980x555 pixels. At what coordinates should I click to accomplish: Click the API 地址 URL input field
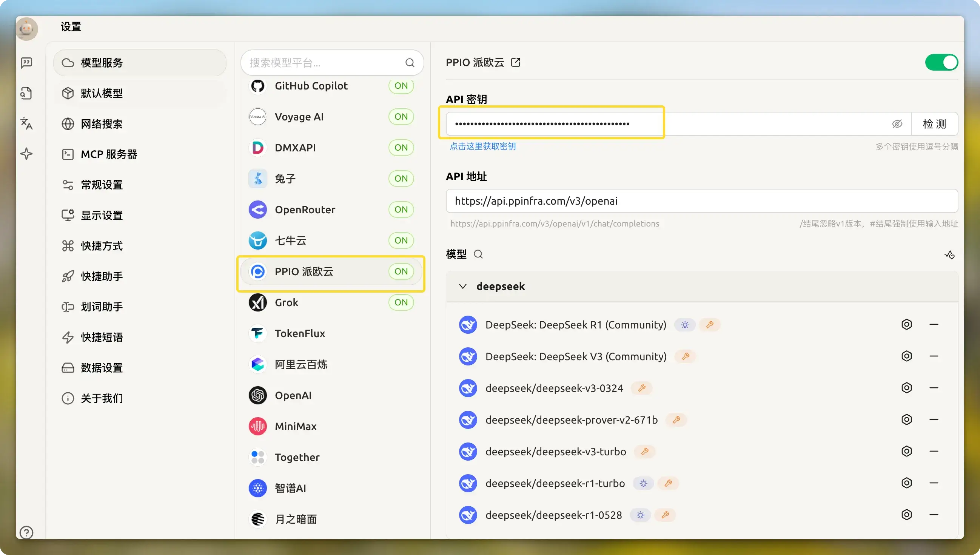701,201
